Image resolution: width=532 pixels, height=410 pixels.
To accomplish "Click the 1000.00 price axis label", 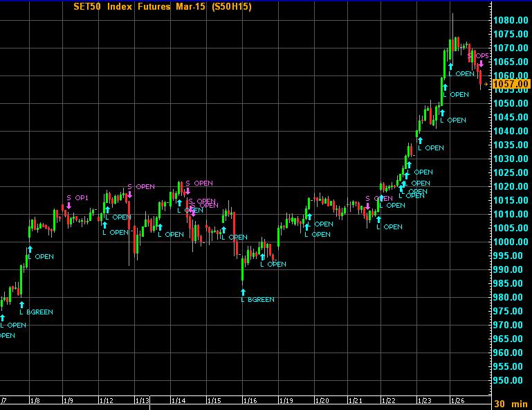I will (511, 242).
